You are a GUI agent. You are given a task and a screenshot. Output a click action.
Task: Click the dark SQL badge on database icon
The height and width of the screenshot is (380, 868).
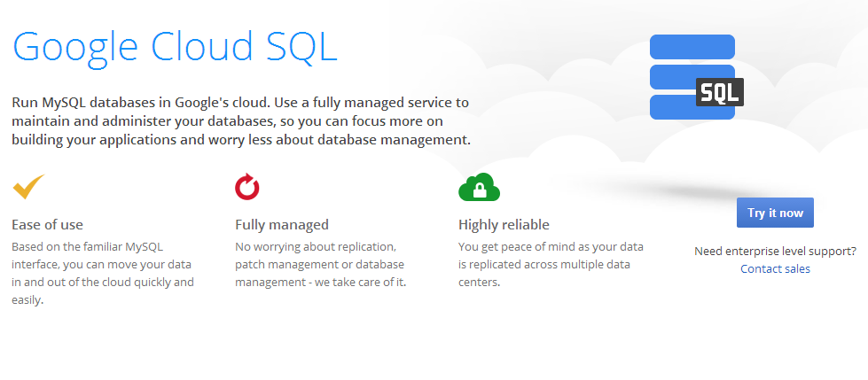tap(719, 92)
